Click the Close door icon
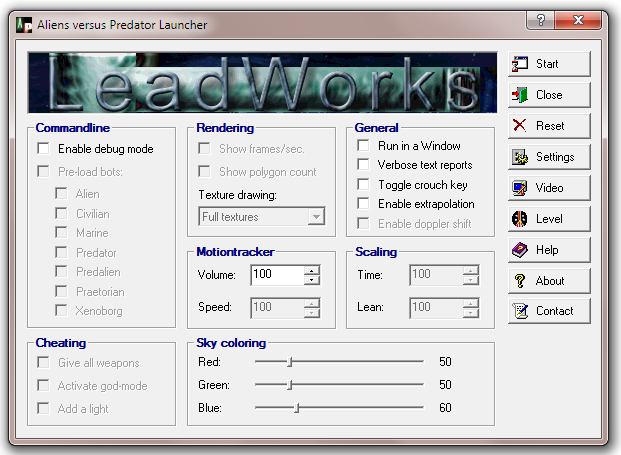Screen dimensions: 621x455 [520, 95]
